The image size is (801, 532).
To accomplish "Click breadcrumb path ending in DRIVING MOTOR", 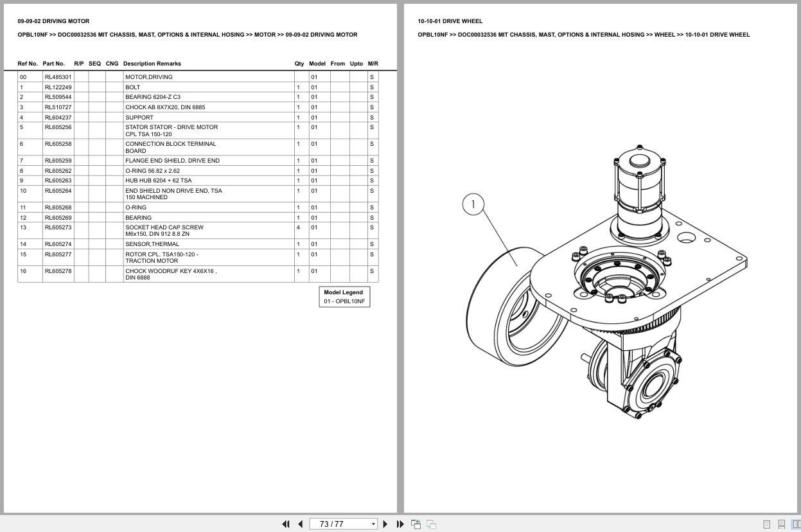I will click(x=188, y=35).
